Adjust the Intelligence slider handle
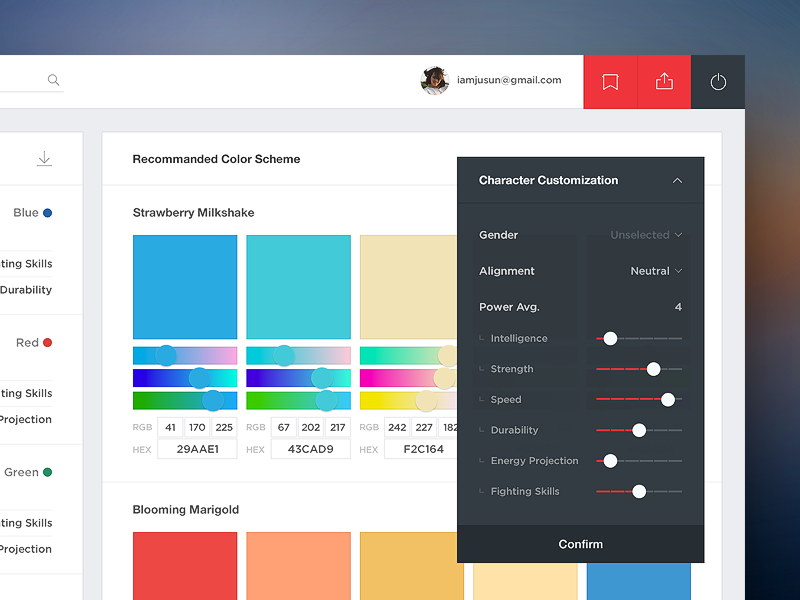The image size is (800, 600). 610,338
